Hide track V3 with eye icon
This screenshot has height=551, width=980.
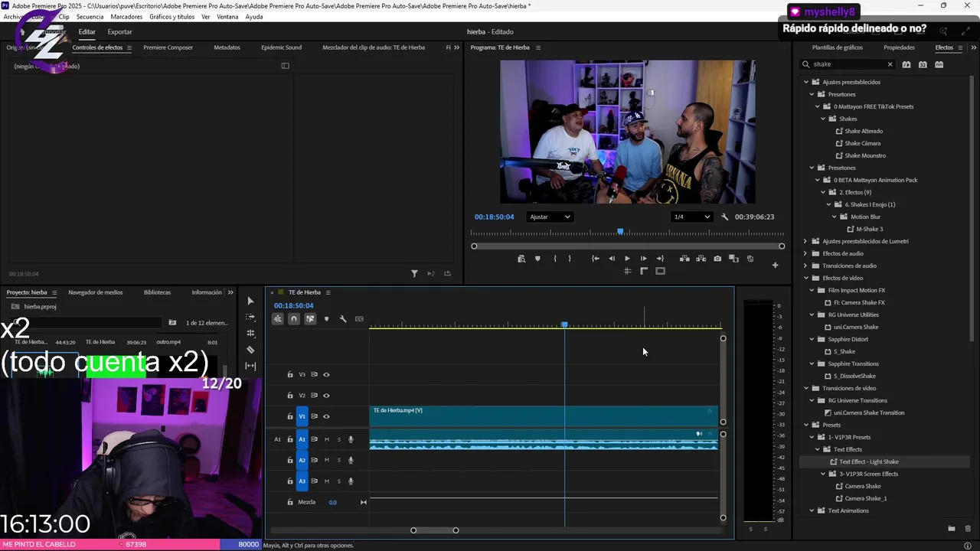click(326, 375)
